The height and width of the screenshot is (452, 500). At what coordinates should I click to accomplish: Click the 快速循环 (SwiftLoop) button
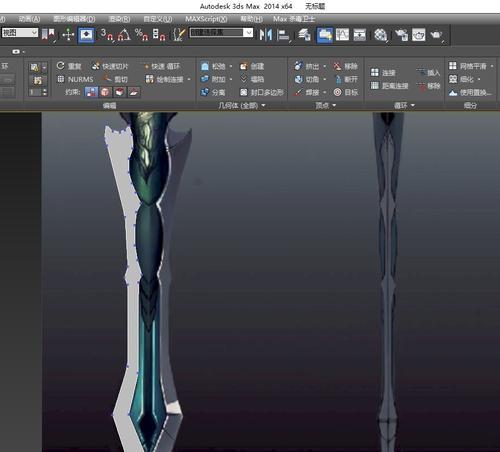pos(162,66)
